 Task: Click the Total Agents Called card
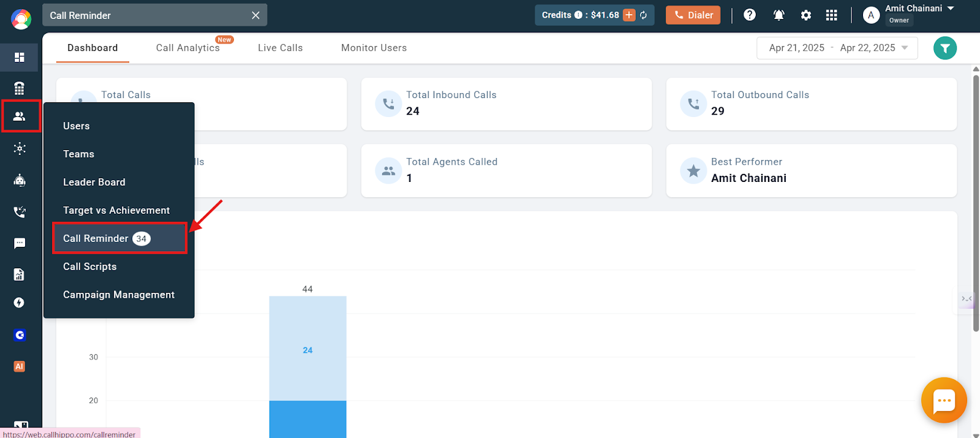[x=507, y=170]
